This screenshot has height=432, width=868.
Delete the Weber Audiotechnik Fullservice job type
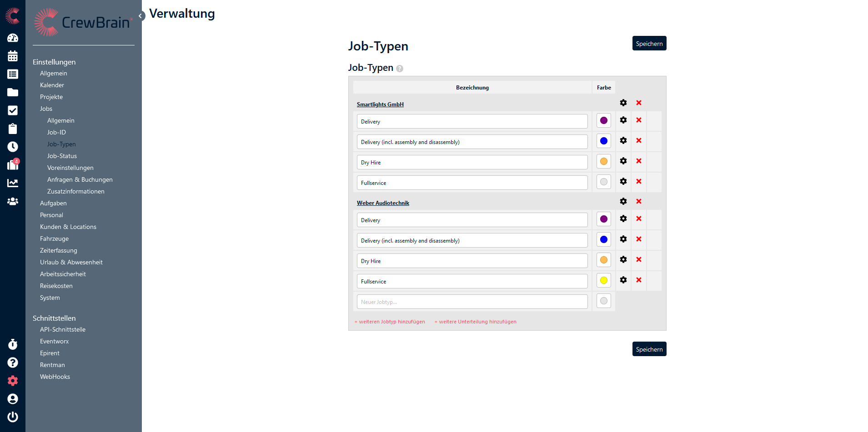[x=639, y=280]
